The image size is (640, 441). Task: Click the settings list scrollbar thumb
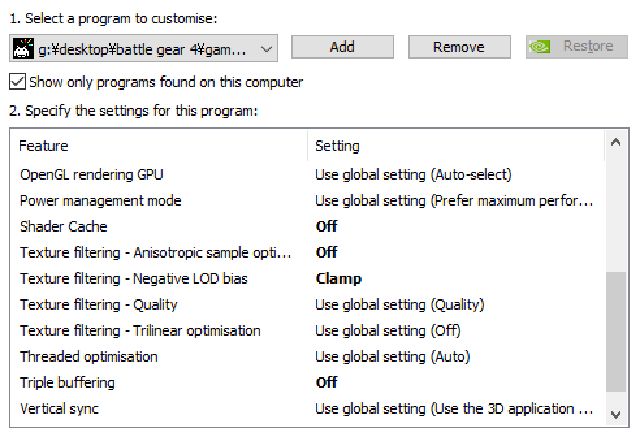pos(616,332)
